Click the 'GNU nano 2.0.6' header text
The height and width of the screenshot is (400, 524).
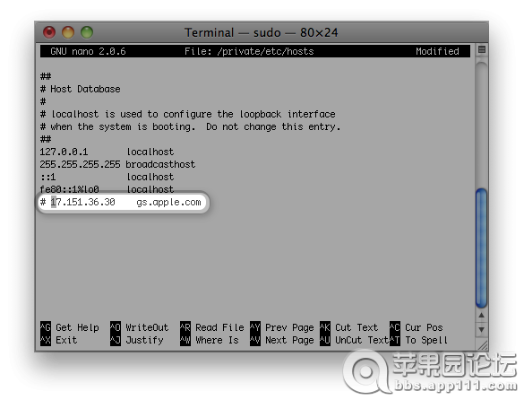(88, 51)
